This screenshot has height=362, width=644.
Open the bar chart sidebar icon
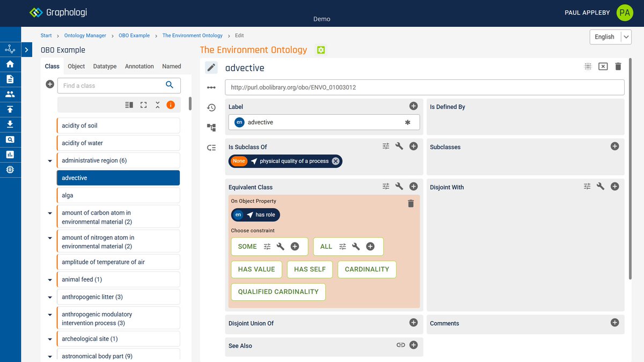(10, 154)
